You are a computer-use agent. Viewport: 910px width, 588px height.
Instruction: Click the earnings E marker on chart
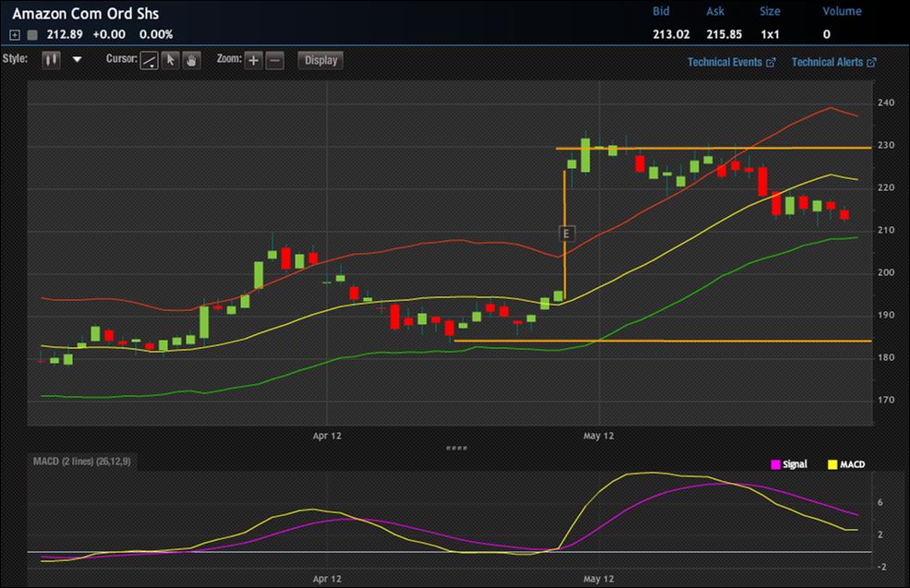pyautogui.click(x=566, y=234)
